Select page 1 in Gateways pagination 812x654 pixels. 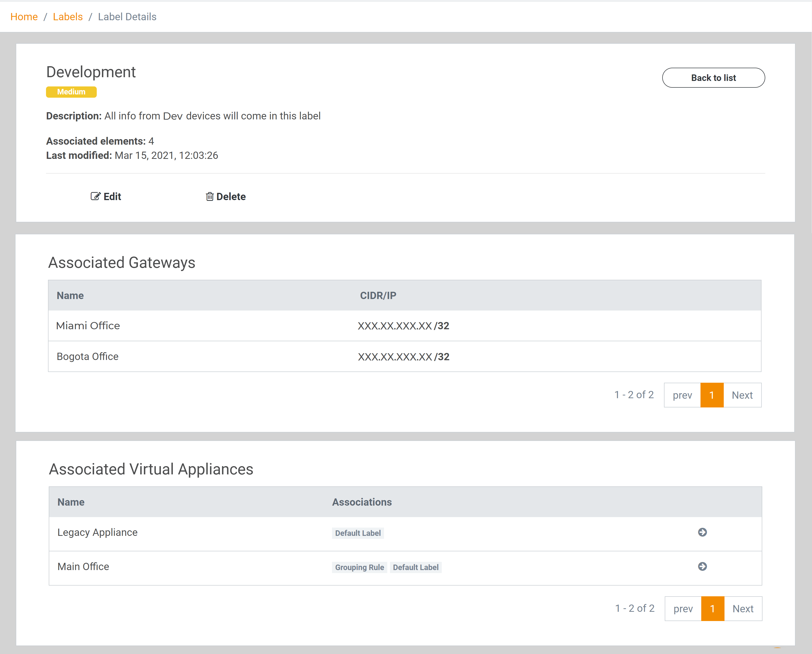click(x=712, y=395)
